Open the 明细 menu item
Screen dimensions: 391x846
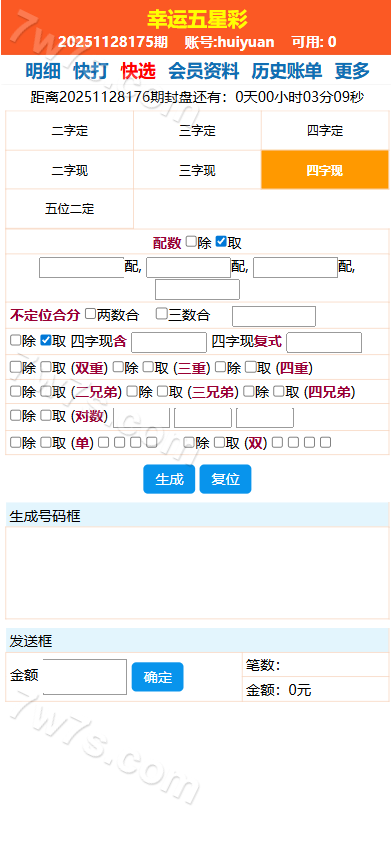tap(43, 71)
